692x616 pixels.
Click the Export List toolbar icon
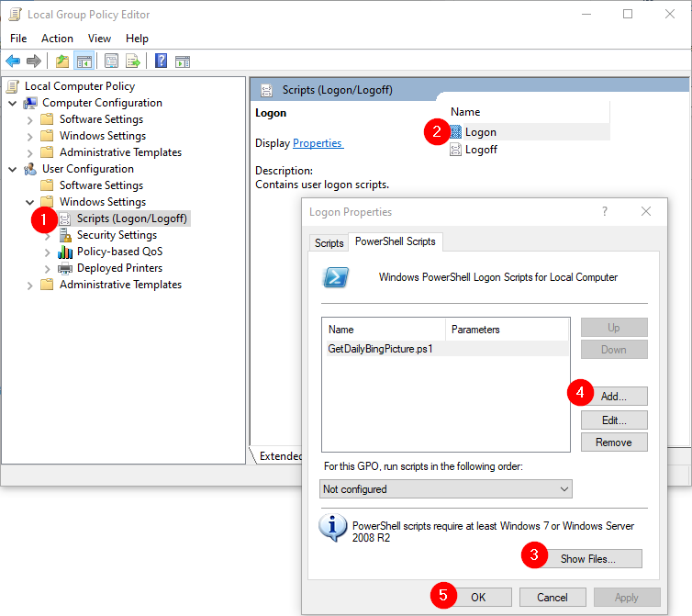[x=133, y=62]
